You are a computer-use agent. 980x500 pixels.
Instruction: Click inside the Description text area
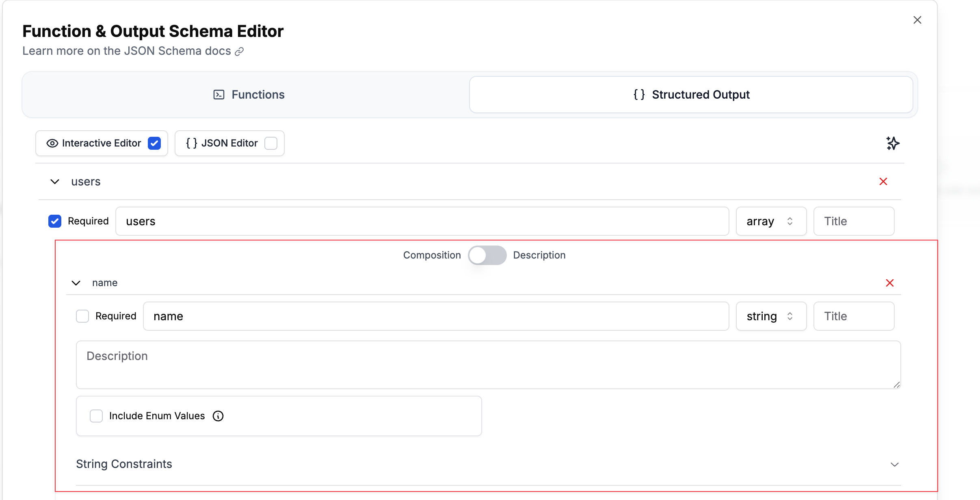pos(487,364)
